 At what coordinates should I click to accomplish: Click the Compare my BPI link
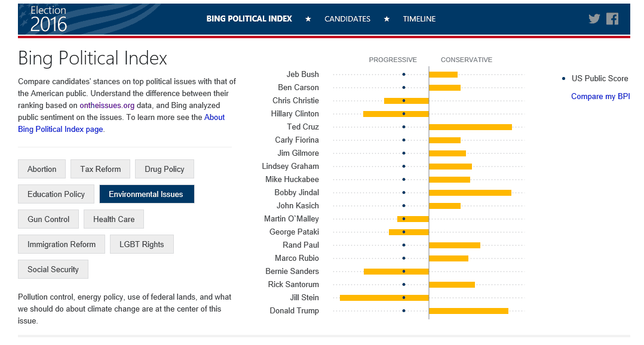click(600, 97)
